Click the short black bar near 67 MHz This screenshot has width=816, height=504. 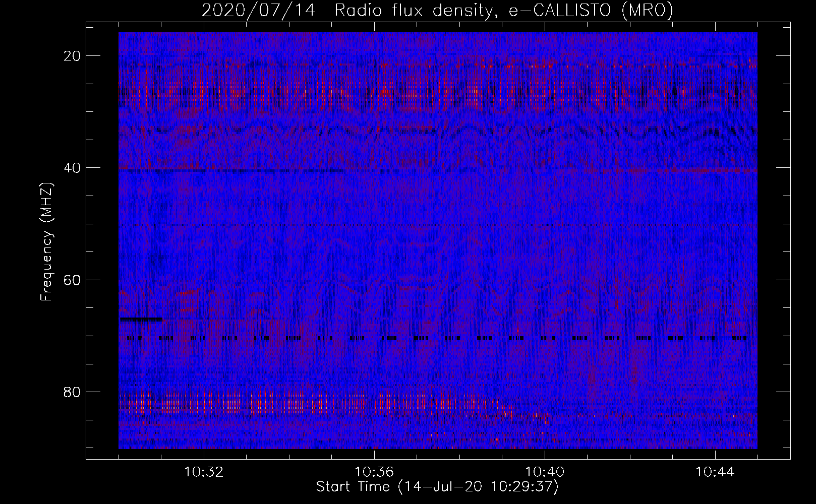pos(141,319)
